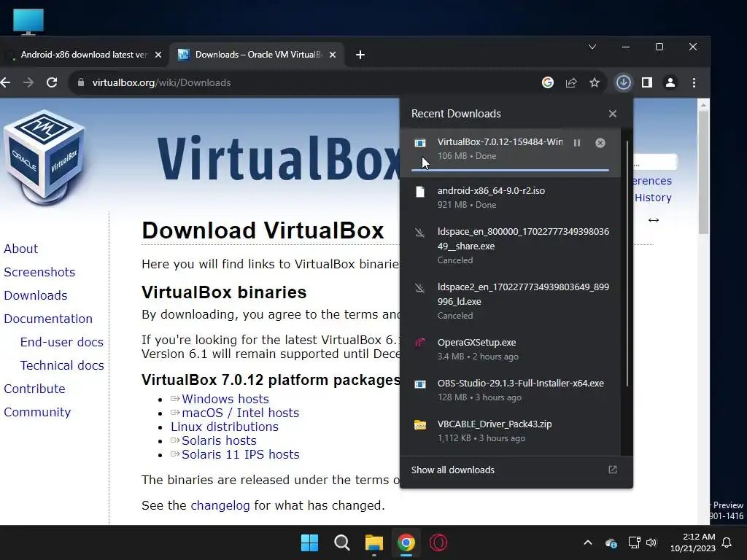Image resolution: width=747 pixels, height=560 pixels.
Task: Click the downloads list scrollbar
Action: pos(627,263)
